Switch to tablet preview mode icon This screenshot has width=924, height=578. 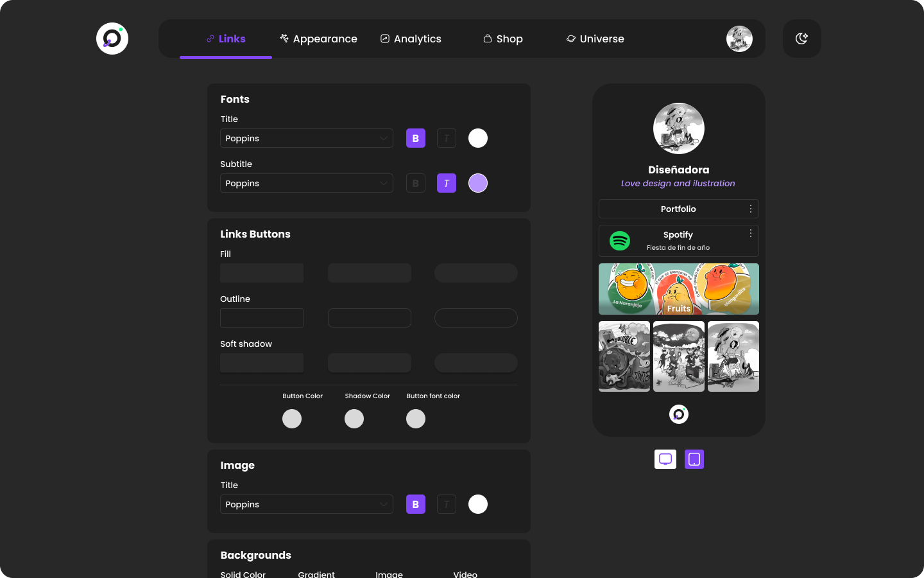tap(694, 459)
